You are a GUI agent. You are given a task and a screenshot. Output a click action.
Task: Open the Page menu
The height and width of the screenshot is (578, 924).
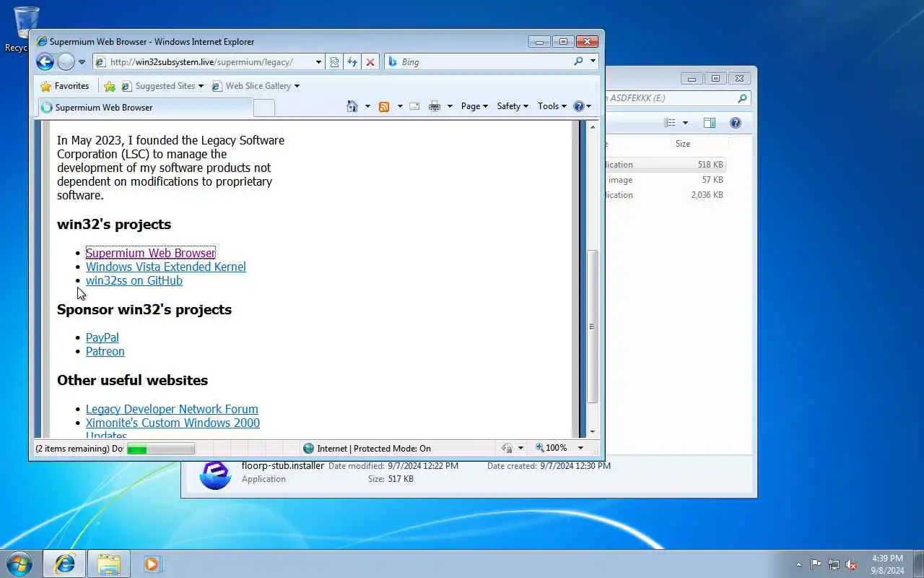pos(474,106)
